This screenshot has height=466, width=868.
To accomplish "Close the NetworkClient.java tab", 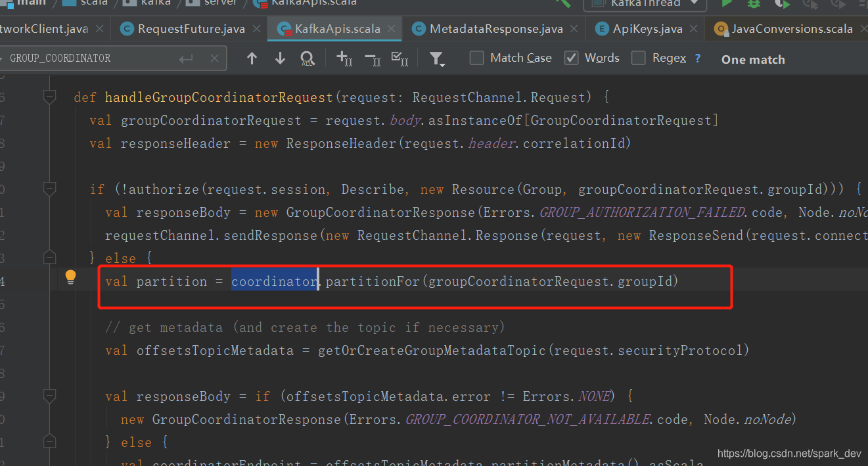I will pos(100,29).
